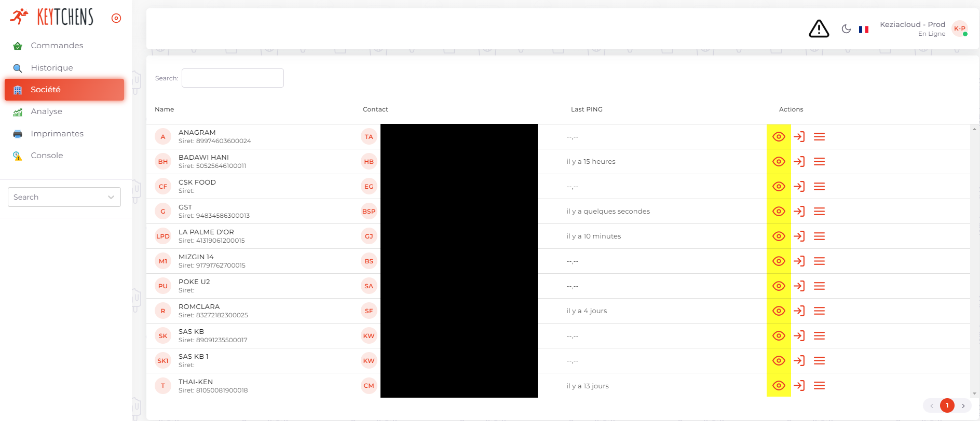Click the sidebar collapse target icon

tap(116, 18)
